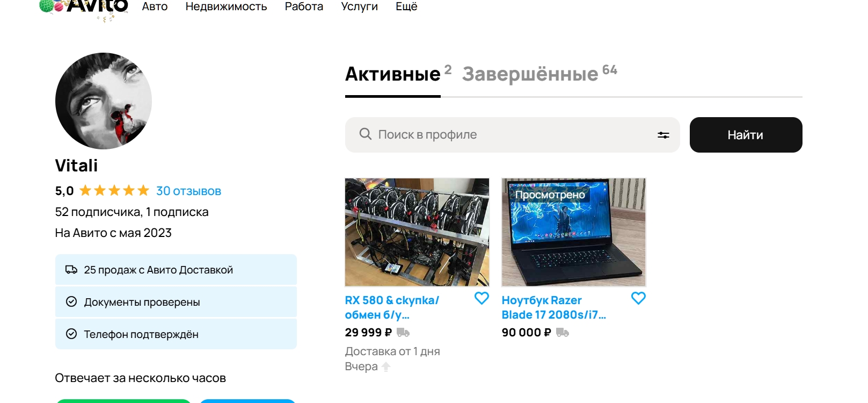
Task: Click the up-arrow promotion icon near Вчера
Action: tap(386, 367)
